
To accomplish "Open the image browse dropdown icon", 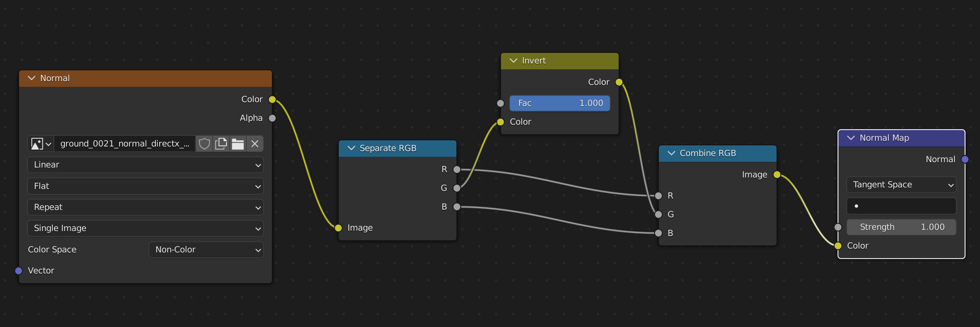I will (41, 144).
